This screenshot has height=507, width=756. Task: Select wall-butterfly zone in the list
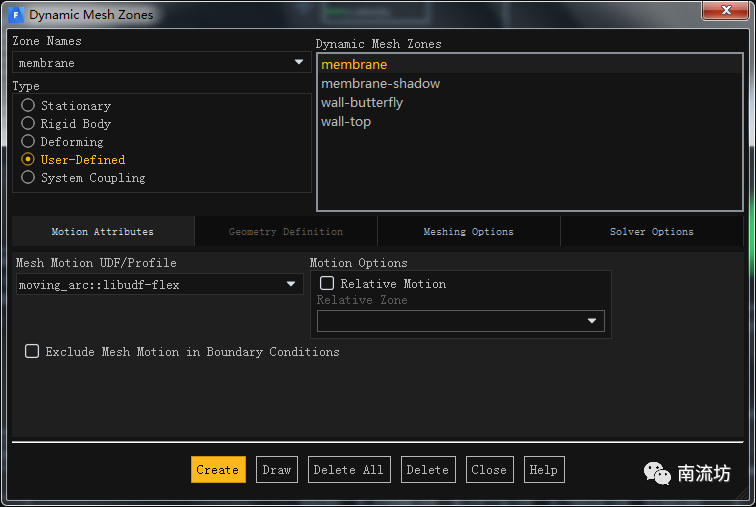362,103
